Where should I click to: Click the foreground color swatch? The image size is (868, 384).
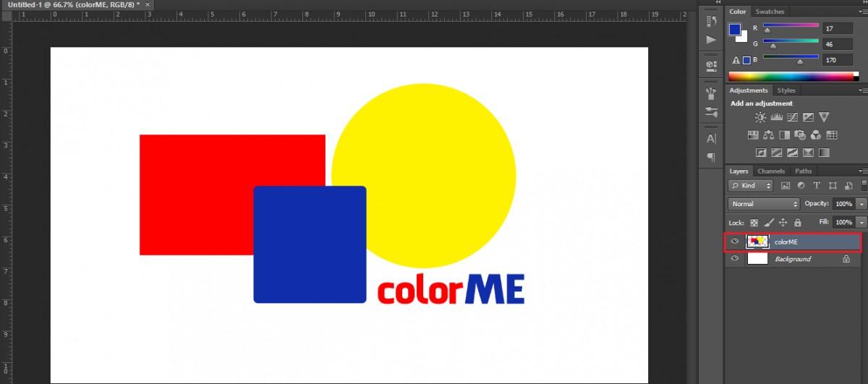point(735,30)
